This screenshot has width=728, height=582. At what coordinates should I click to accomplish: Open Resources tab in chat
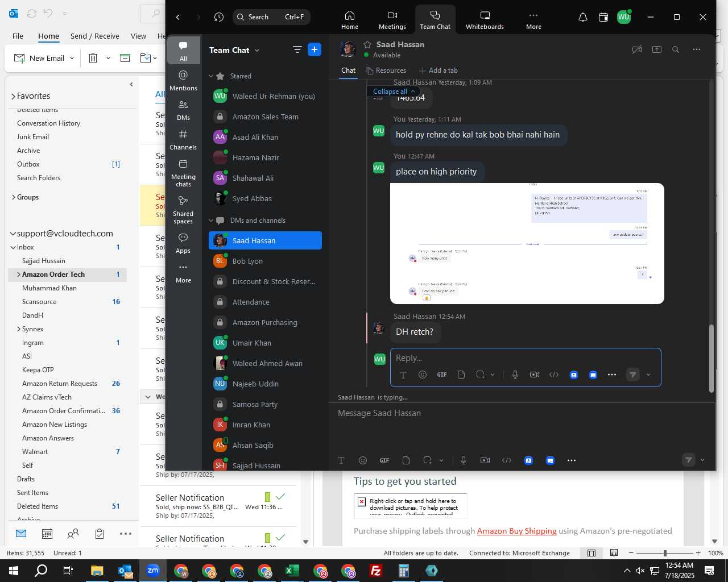point(386,70)
